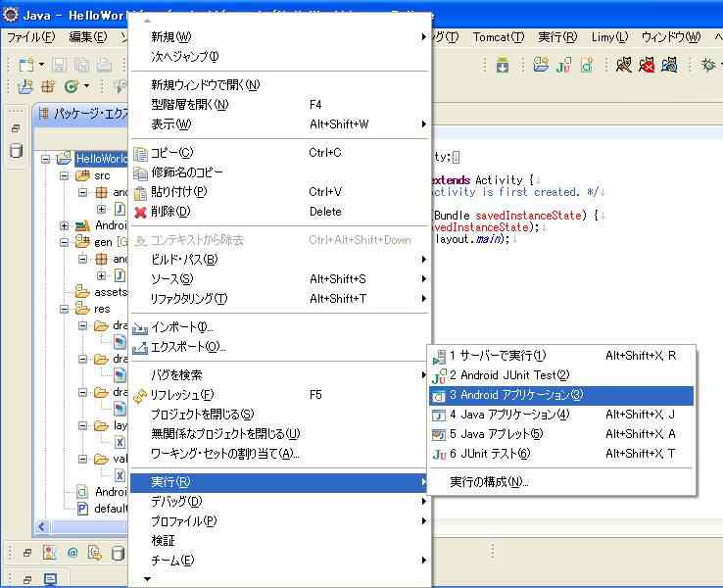The image size is (723, 588).
Task: Open the 新規(W) submenu
Action: click(x=280, y=37)
